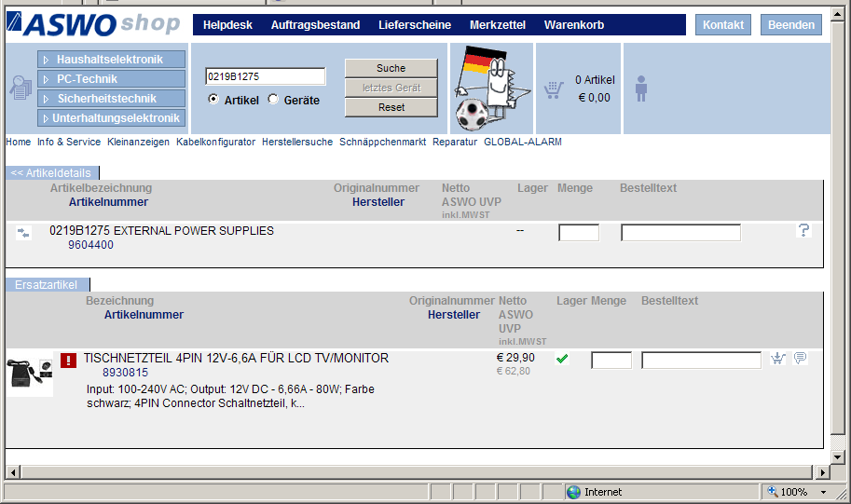Sort by Artikelnumber in Artikeldetails header
This screenshot has height=504, width=851.
tap(108, 202)
